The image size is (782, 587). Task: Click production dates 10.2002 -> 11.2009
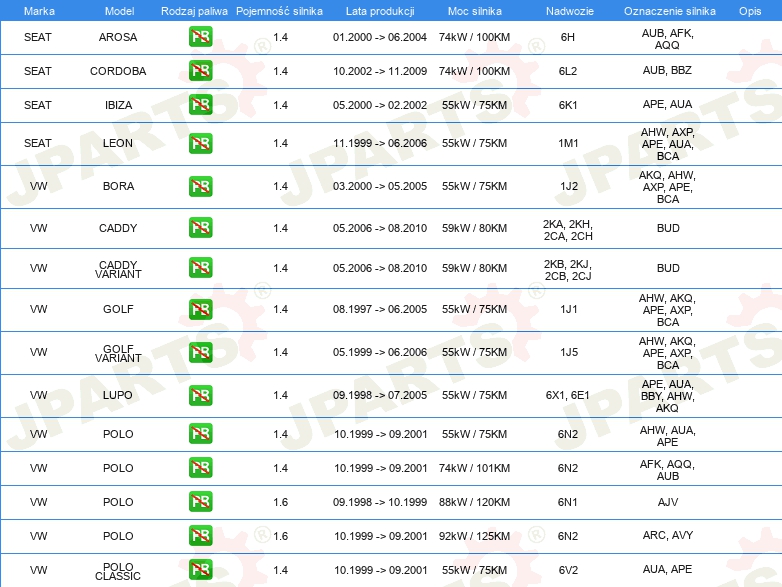coord(380,71)
